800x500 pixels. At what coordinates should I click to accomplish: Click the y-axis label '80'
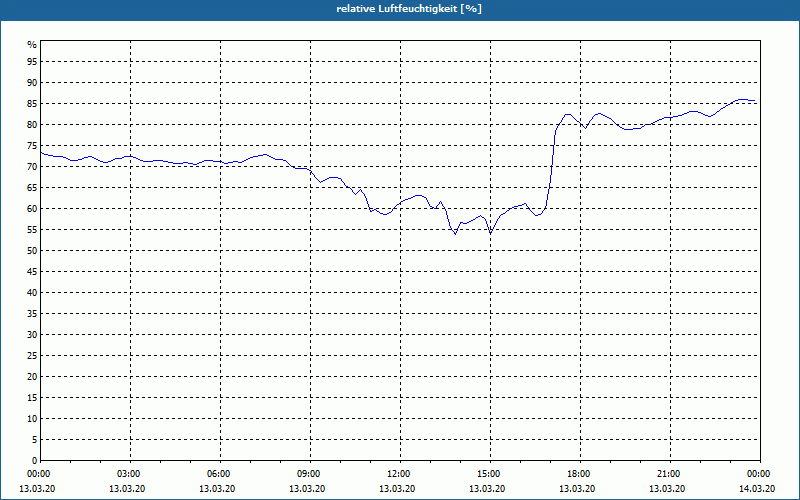coord(32,124)
